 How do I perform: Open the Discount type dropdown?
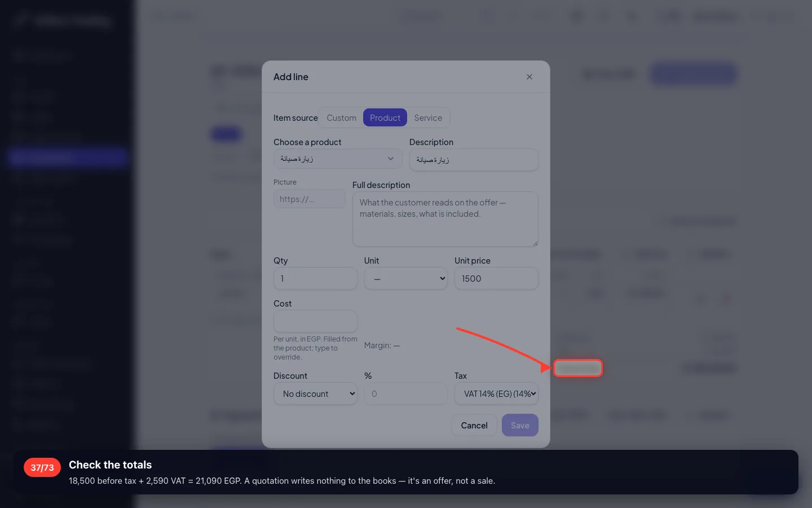315,393
